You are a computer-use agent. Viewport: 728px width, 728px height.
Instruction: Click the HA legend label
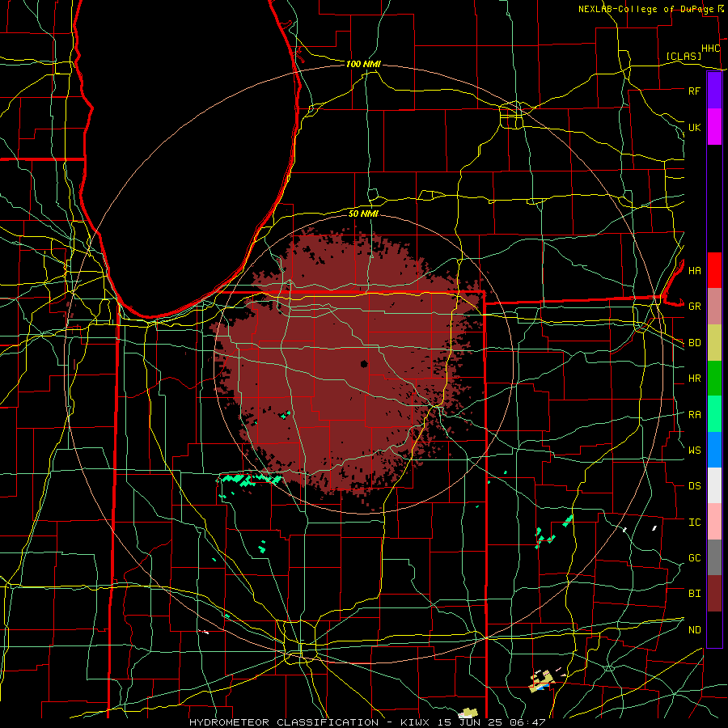pyautogui.click(x=694, y=270)
